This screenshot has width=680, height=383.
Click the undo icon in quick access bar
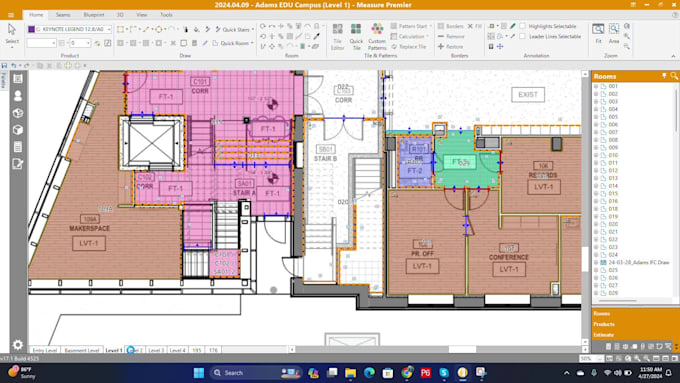(x=14, y=65)
